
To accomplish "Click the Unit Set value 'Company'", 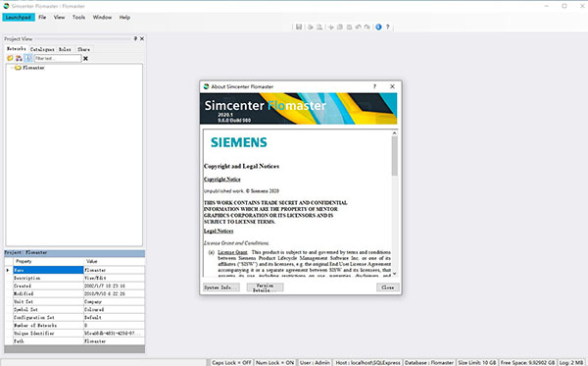I will pos(114,302).
